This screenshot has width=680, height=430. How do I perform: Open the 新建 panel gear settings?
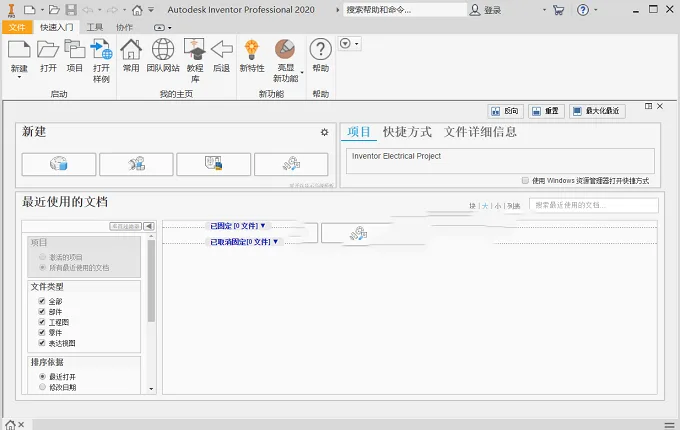click(324, 132)
